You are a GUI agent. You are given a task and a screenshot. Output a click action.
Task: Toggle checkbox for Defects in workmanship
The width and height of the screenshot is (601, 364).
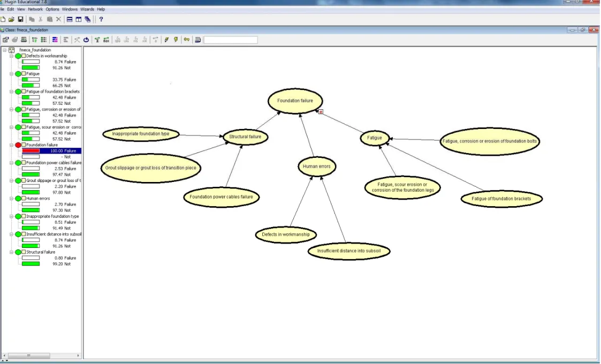click(24, 56)
